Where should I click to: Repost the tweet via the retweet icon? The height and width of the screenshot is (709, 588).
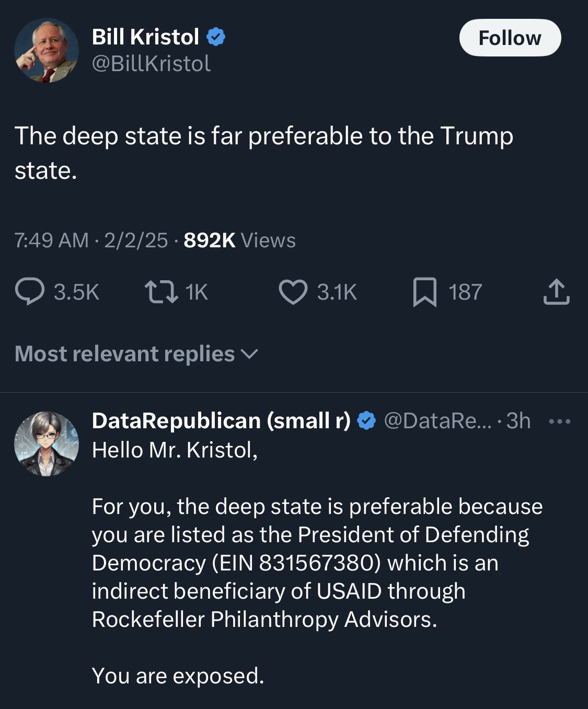coord(162,292)
